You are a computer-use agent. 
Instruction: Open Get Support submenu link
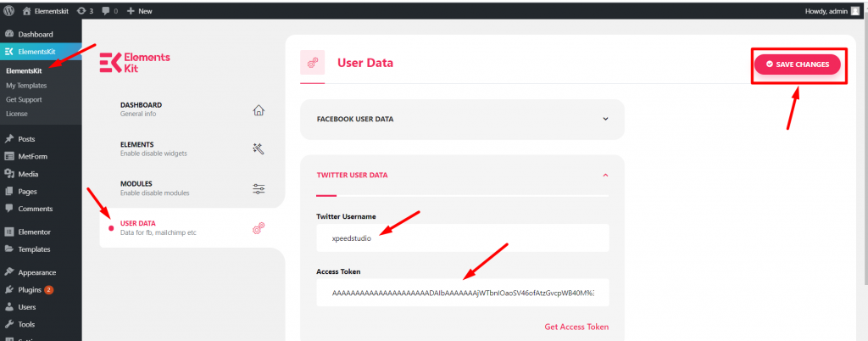pyautogui.click(x=24, y=99)
